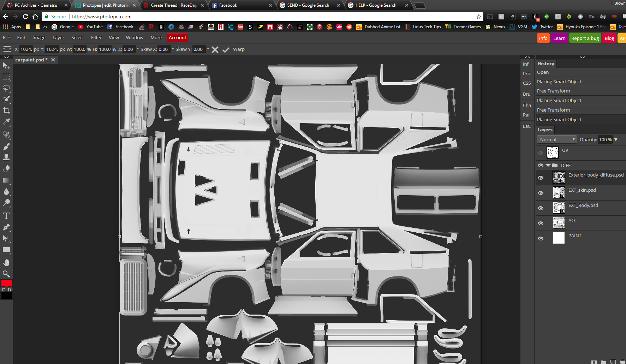Edit the Skew X value field
This screenshot has width=626, height=364.
tap(164, 49)
